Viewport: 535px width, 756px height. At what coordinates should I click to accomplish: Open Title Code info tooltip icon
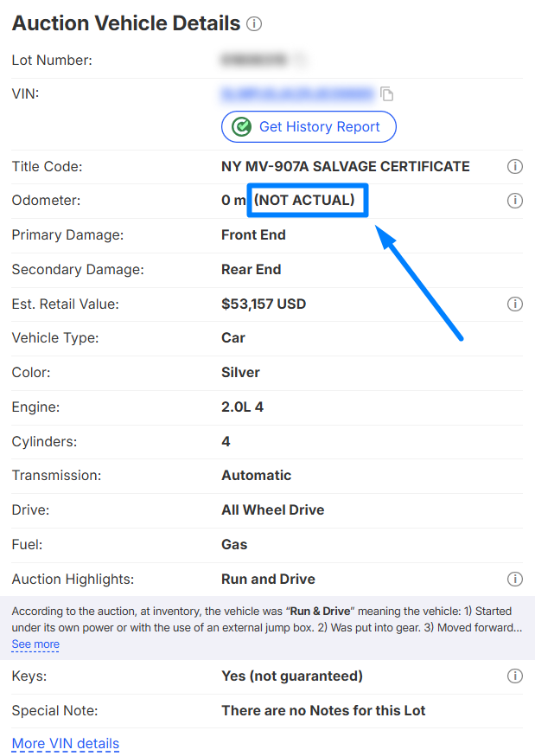click(x=515, y=166)
